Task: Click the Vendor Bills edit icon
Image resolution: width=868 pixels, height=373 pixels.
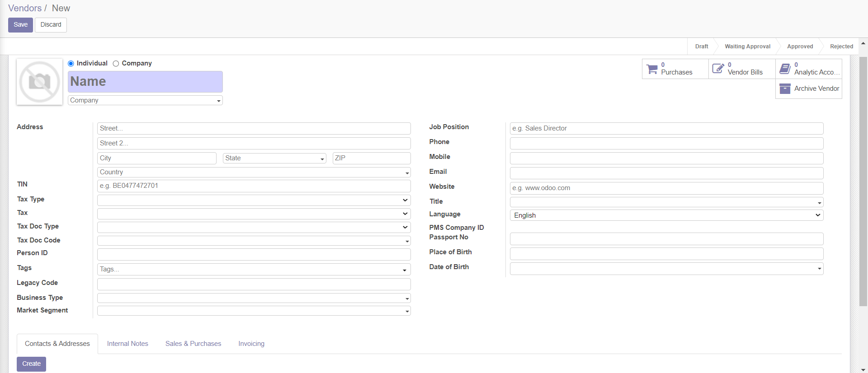Action: (x=718, y=69)
